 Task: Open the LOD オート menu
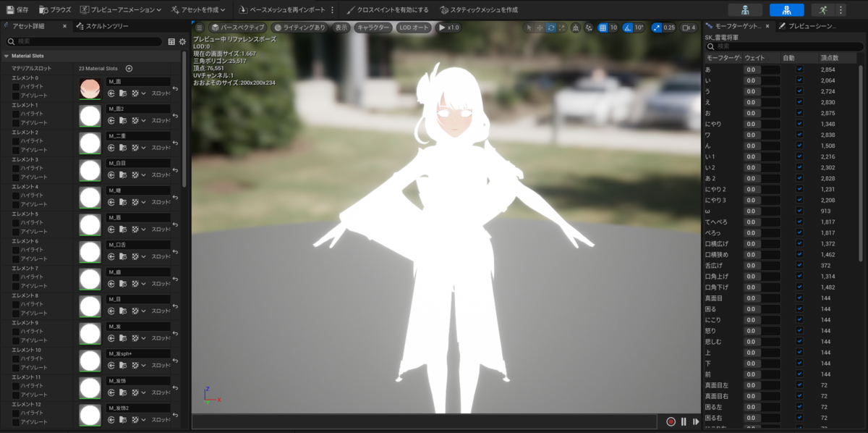(414, 28)
